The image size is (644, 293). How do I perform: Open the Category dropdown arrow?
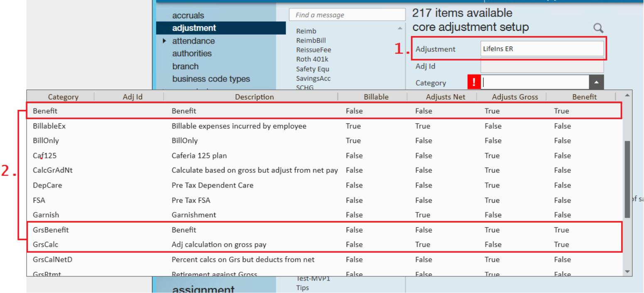point(596,83)
